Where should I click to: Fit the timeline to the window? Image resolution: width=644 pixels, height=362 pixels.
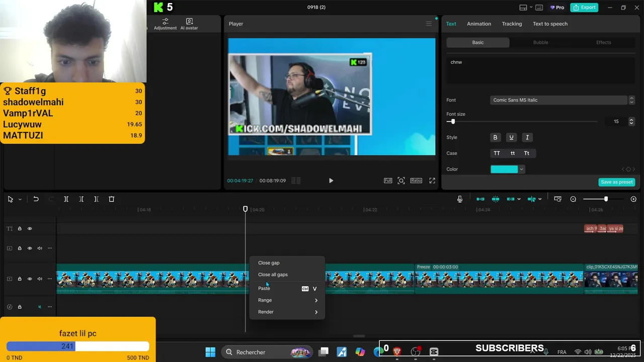pos(557,199)
